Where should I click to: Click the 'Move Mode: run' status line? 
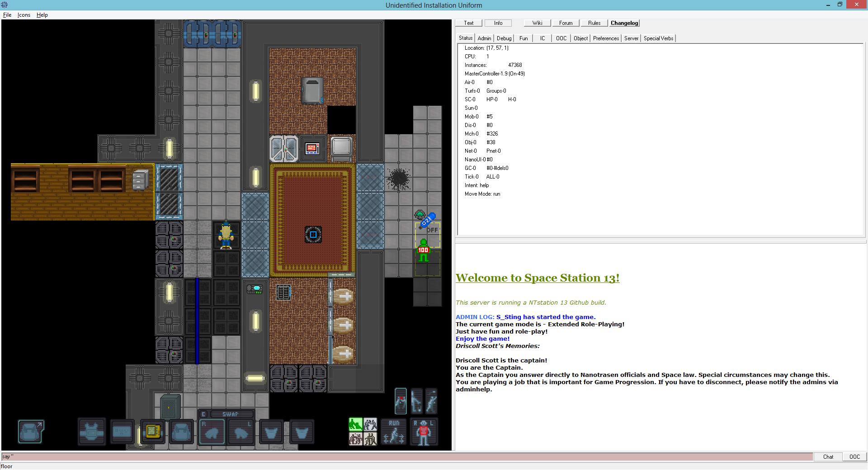482,194
